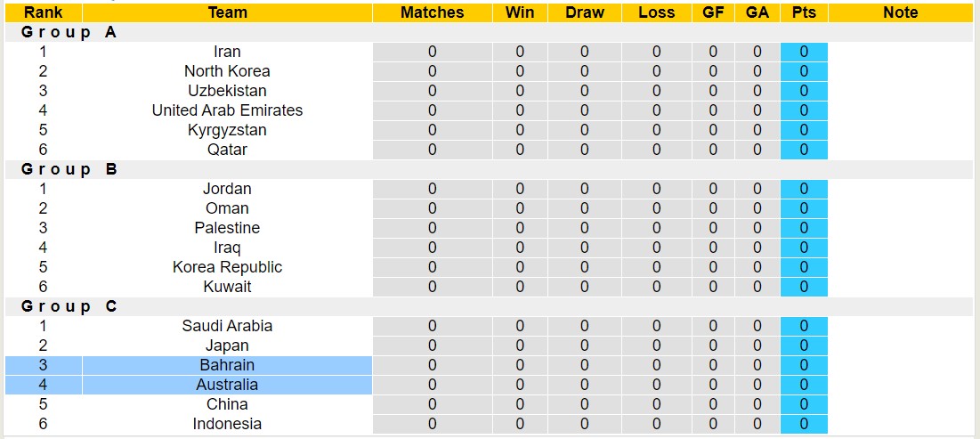Click the Japan team name
Image resolution: width=980 pixels, height=439 pixels.
[227, 346]
